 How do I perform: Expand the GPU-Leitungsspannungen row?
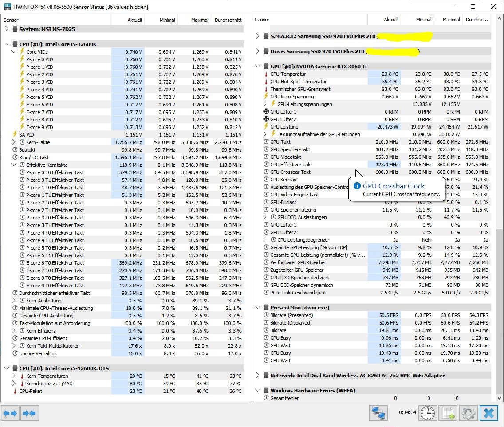pyautogui.click(x=265, y=104)
